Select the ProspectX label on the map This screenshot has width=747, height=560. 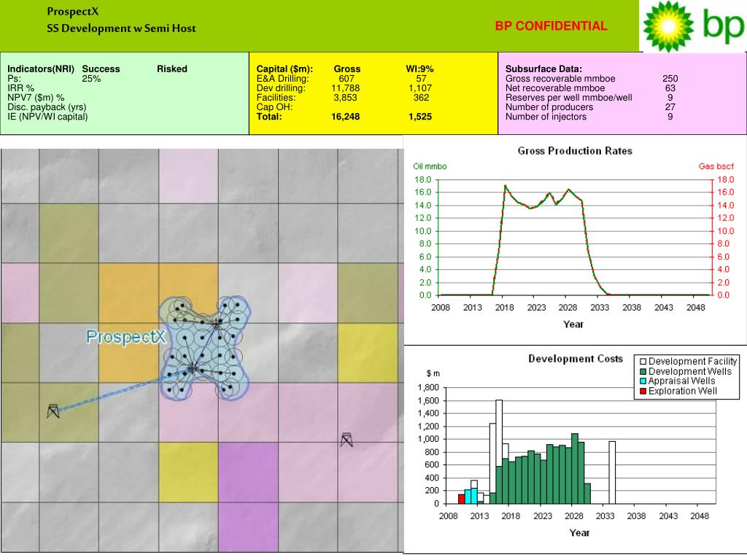[x=125, y=337]
